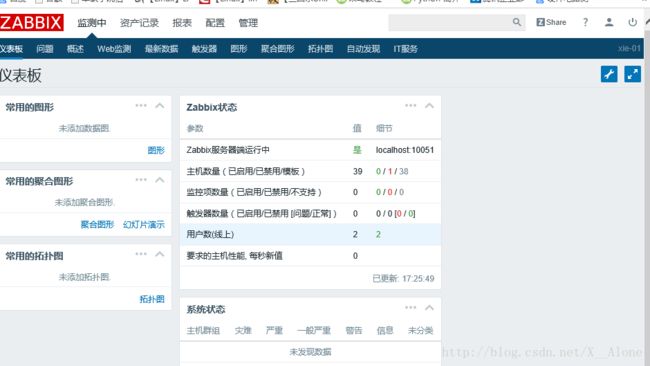Open options menu of 常用的图形 widget
Viewport: 650px width, 366px height.
(x=141, y=106)
